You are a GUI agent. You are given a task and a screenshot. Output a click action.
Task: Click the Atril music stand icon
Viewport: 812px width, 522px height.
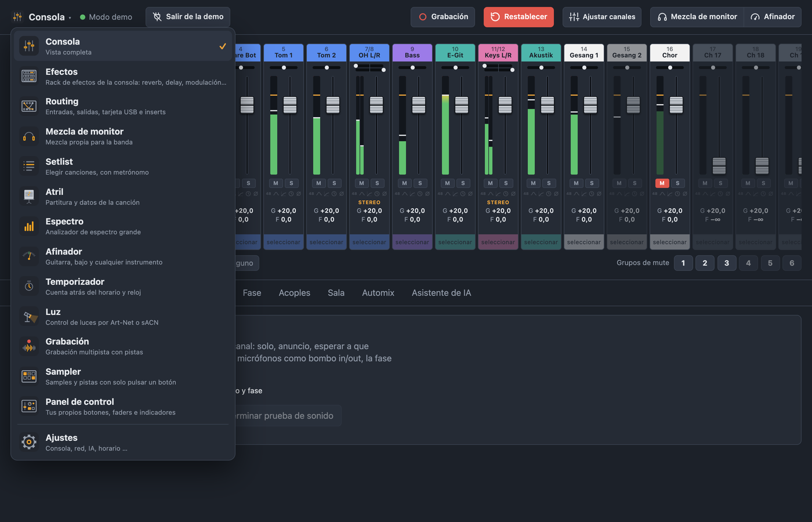point(29,197)
